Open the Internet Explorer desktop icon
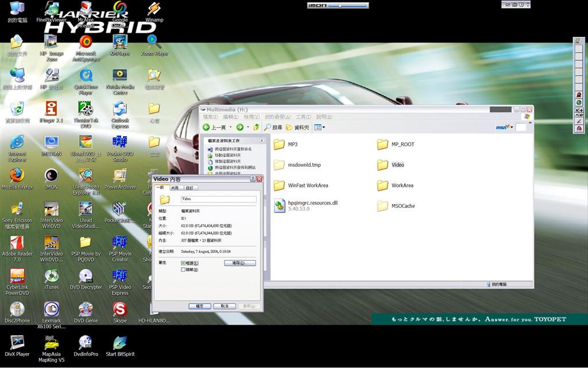The height and width of the screenshot is (368, 588). tap(17, 148)
